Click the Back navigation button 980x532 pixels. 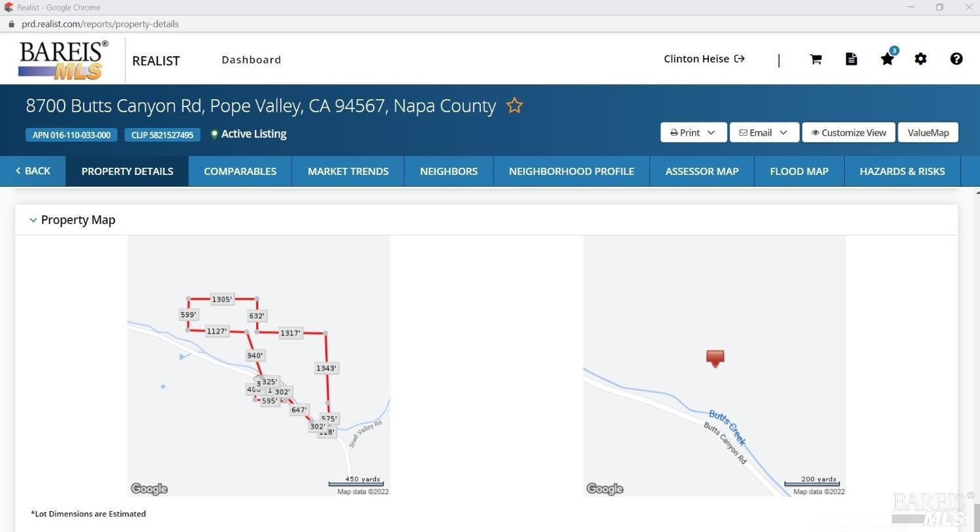coord(33,171)
